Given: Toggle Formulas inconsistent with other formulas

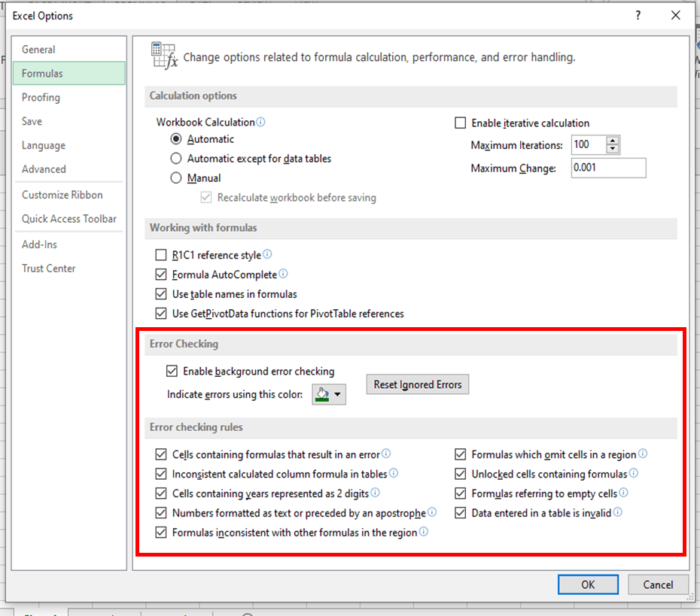Looking at the screenshot, I should (161, 533).
